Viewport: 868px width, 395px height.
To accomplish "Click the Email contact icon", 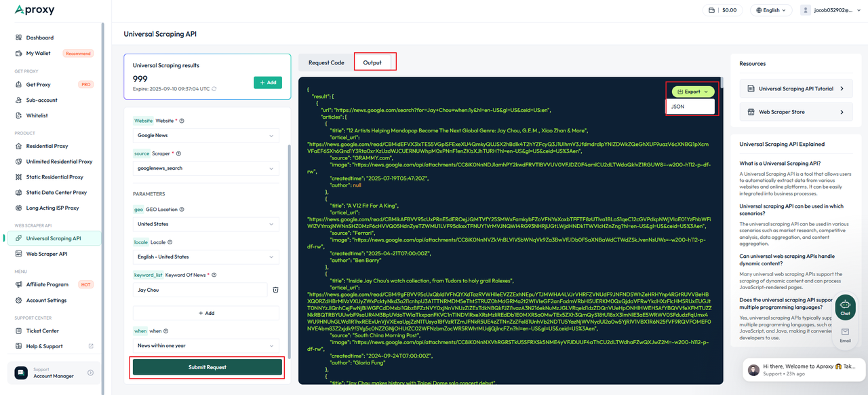I will pyautogui.click(x=845, y=335).
